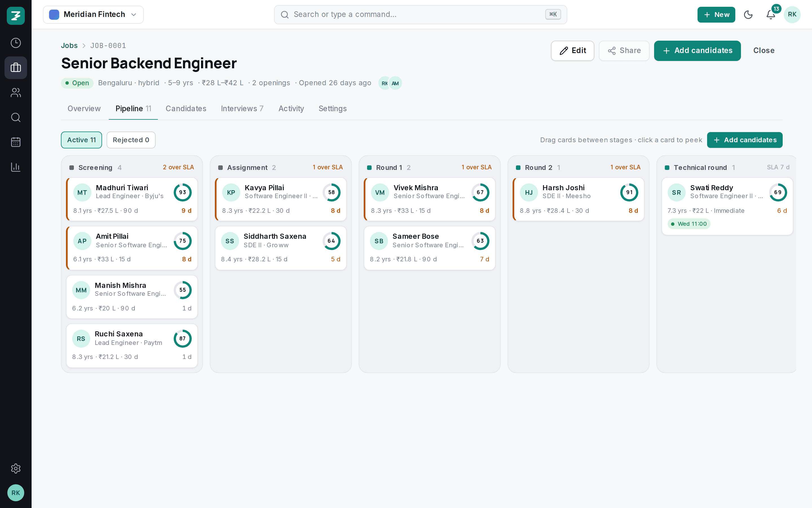Go to Jobs breadcrumb link
The image size is (812, 508).
point(69,45)
